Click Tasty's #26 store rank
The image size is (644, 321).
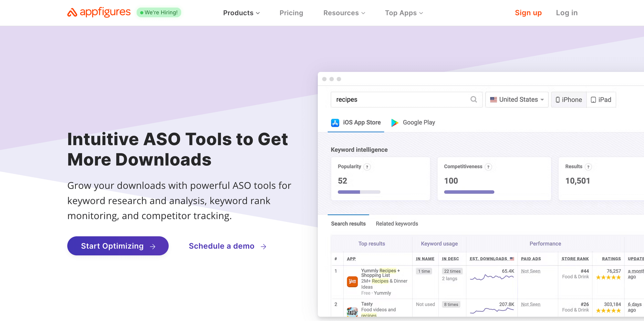point(585,305)
